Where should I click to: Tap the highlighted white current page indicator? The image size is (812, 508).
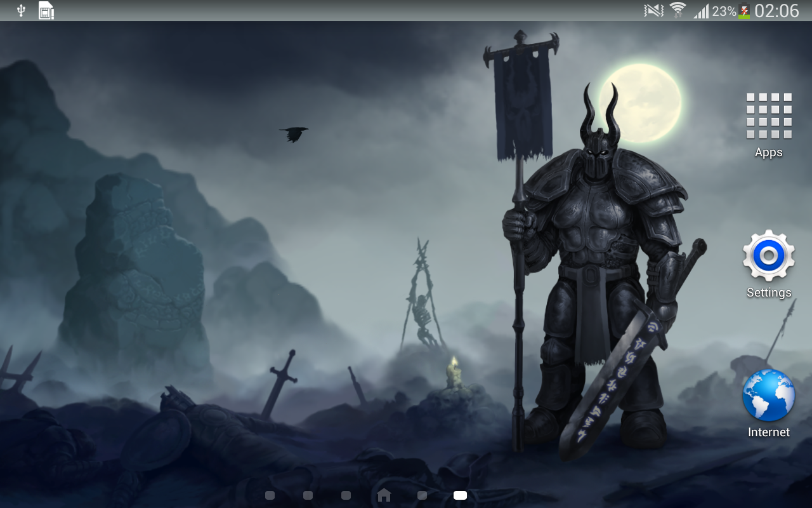pyautogui.click(x=460, y=495)
